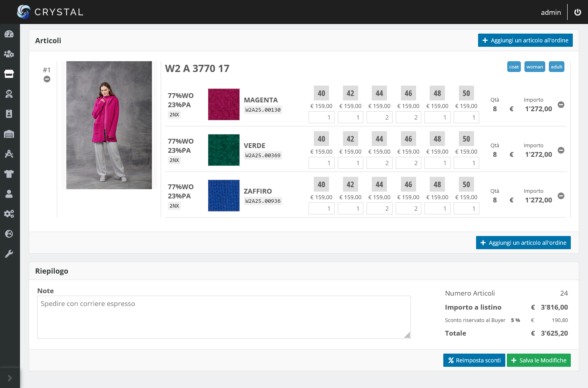Open the drafting compass icon in sidebar

9,154
